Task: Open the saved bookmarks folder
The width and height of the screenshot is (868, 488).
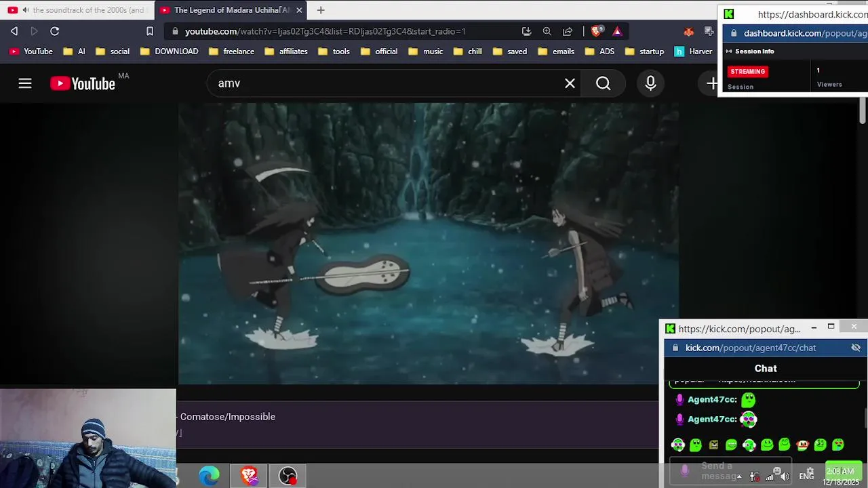Action: coord(510,52)
